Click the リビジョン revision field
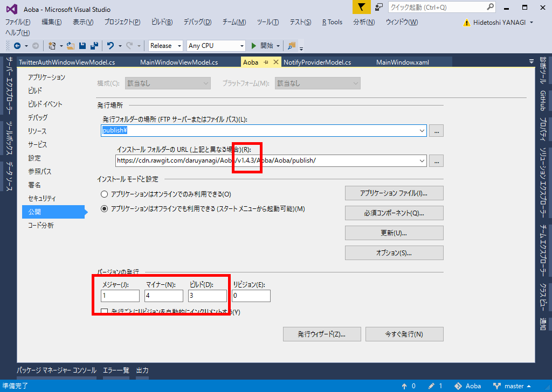This screenshot has height=392, width=552. [251, 296]
